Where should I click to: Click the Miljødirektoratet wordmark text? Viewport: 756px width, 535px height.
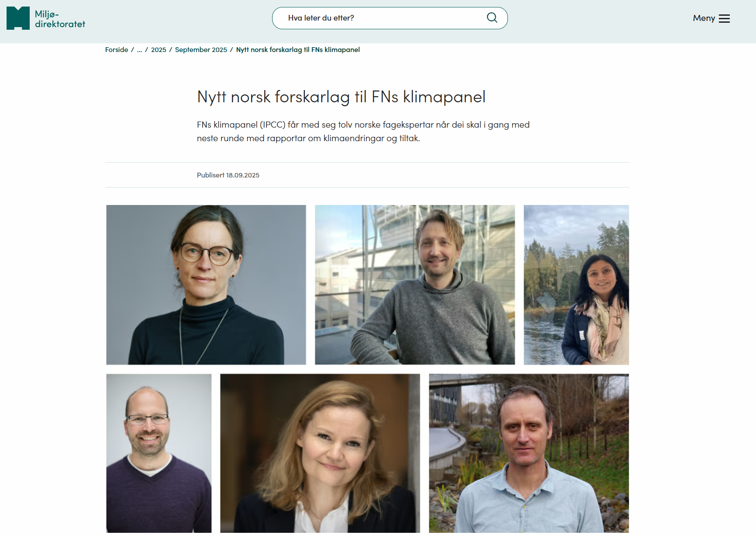[x=60, y=19]
